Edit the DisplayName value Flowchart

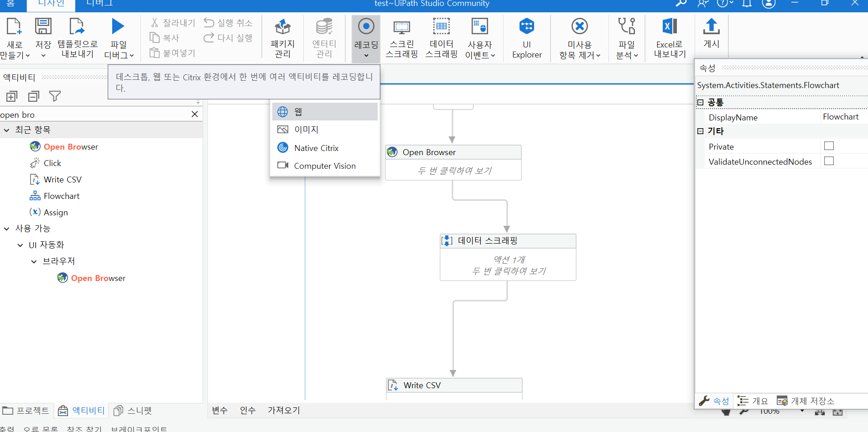843,117
